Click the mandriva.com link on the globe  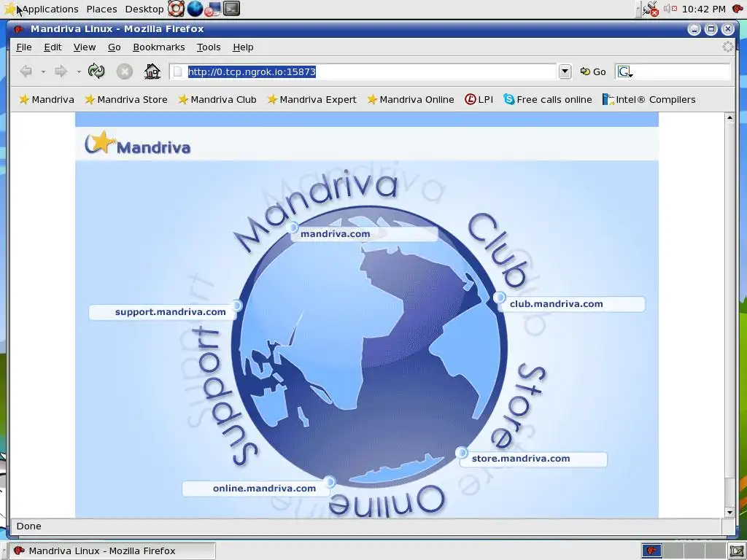pyautogui.click(x=336, y=234)
